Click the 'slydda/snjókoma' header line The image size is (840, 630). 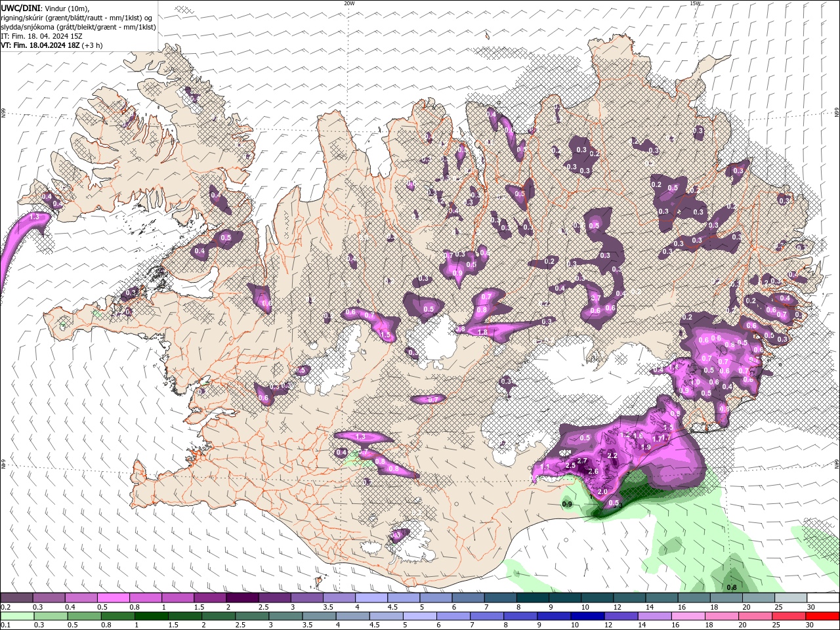coord(78,27)
